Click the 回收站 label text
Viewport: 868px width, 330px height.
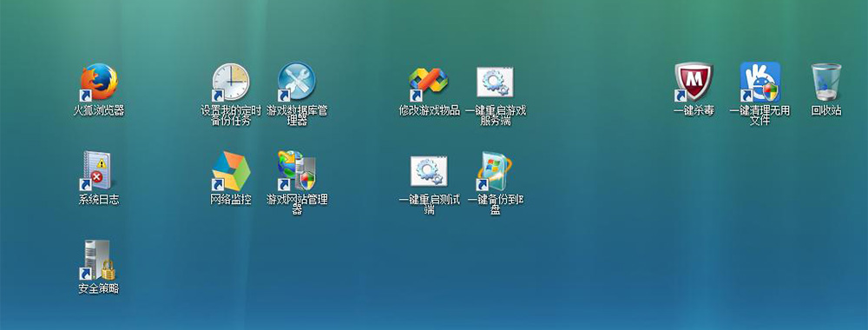[x=826, y=110]
